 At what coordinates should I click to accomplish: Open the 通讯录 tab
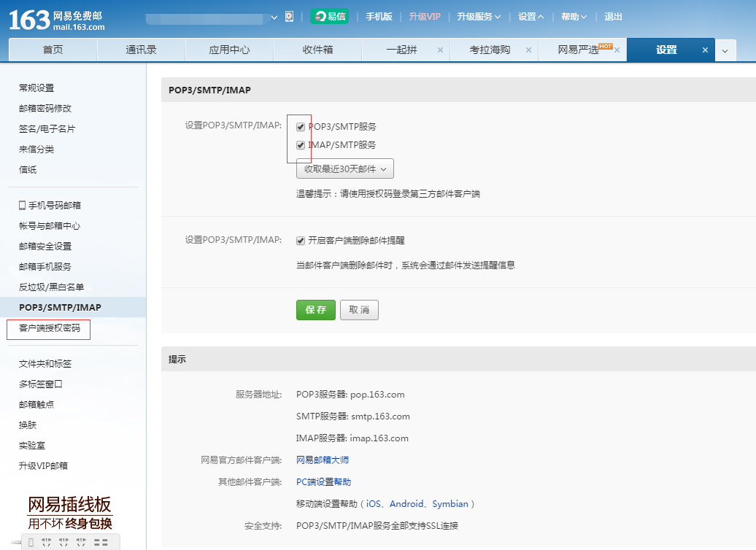tap(141, 50)
